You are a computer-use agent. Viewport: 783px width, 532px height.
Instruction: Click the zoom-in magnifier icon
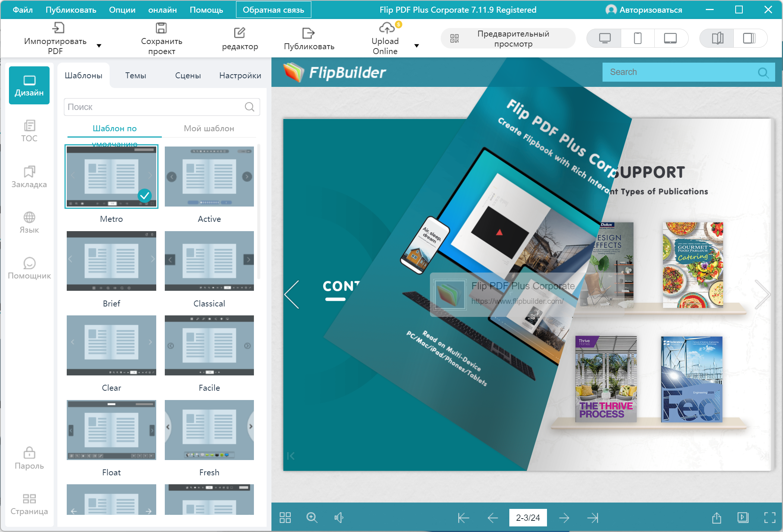312,517
